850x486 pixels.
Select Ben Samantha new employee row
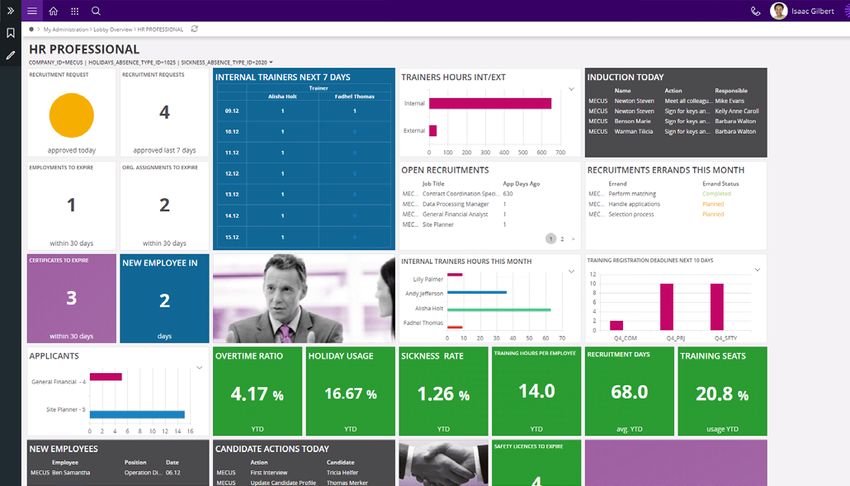118,472
